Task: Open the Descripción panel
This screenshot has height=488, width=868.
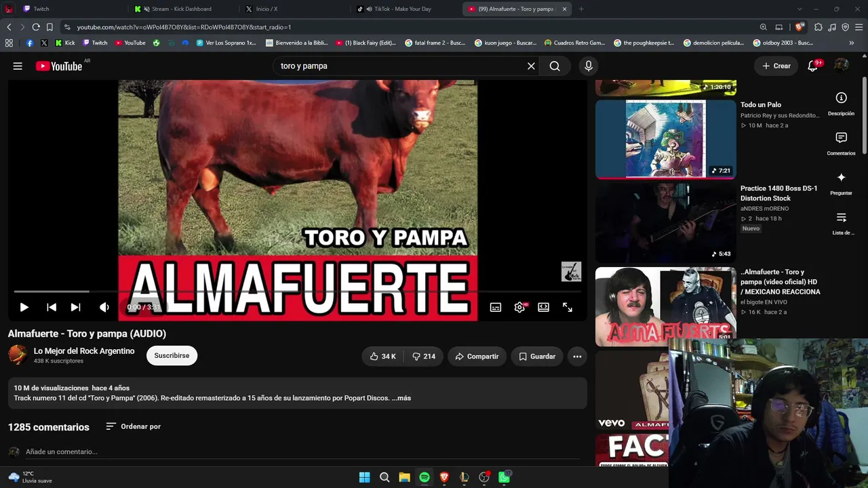Action: coord(841,104)
